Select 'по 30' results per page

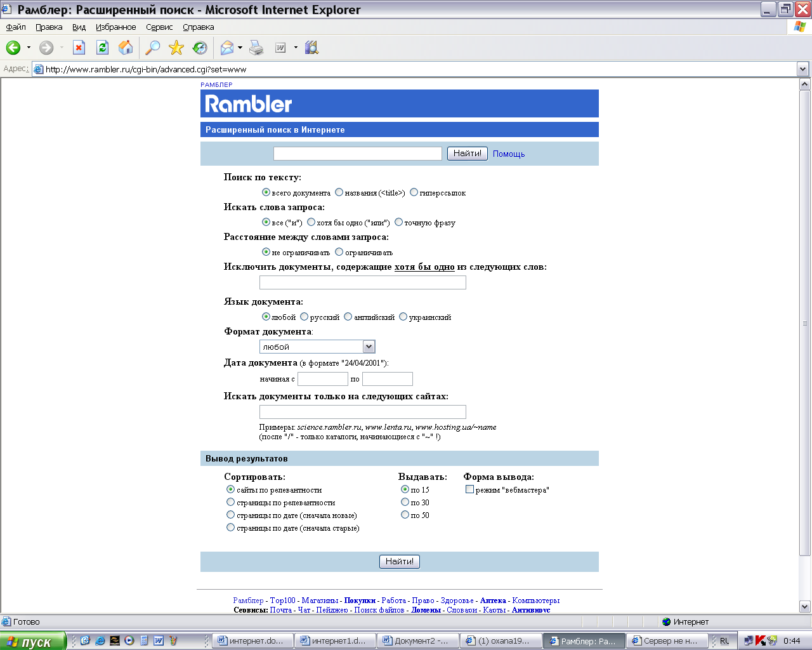tap(405, 502)
